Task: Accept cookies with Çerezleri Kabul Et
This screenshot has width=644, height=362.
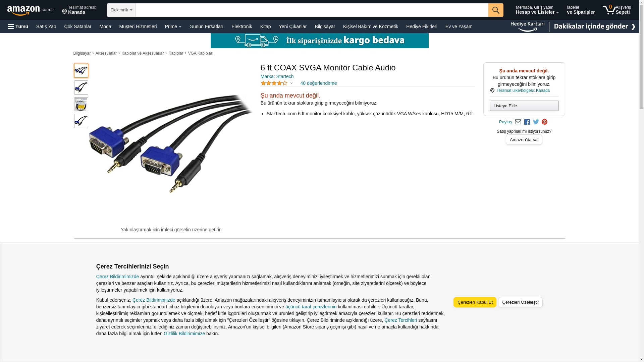Action: tap(475, 302)
